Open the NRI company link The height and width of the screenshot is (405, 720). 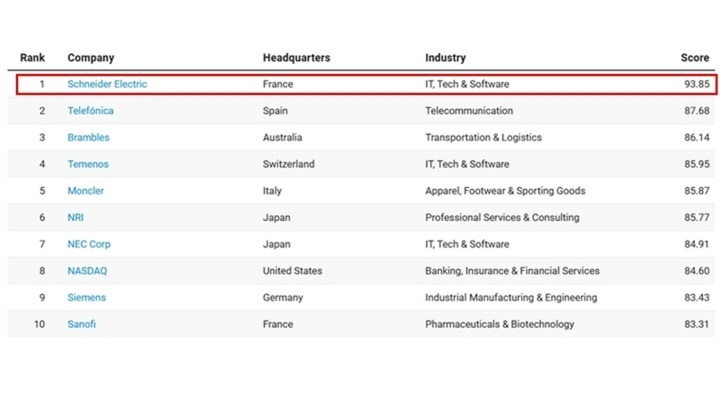point(75,217)
